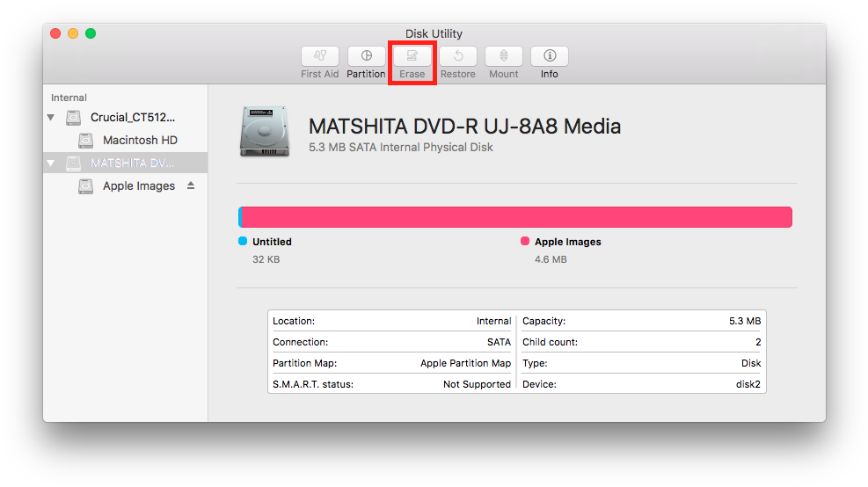The height and width of the screenshot is (487, 868).
Task: Select Macintosh HD in the sidebar
Action: point(140,140)
